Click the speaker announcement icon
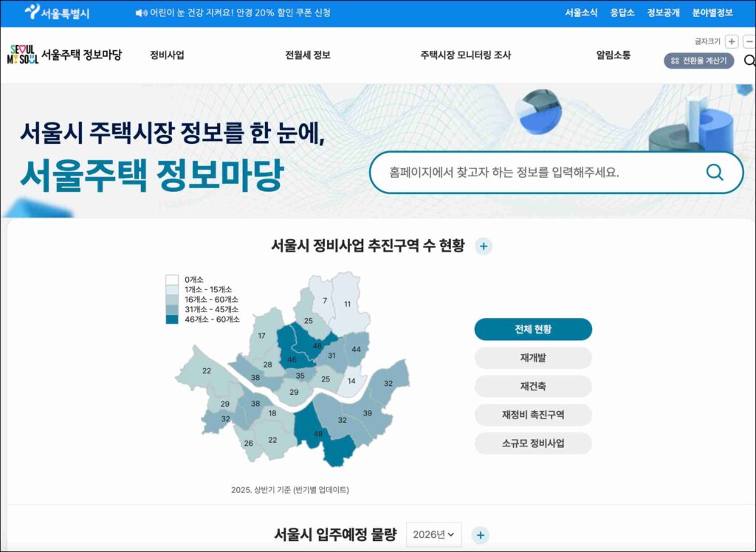Image resolution: width=756 pixels, height=552 pixels. pyautogui.click(x=141, y=13)
